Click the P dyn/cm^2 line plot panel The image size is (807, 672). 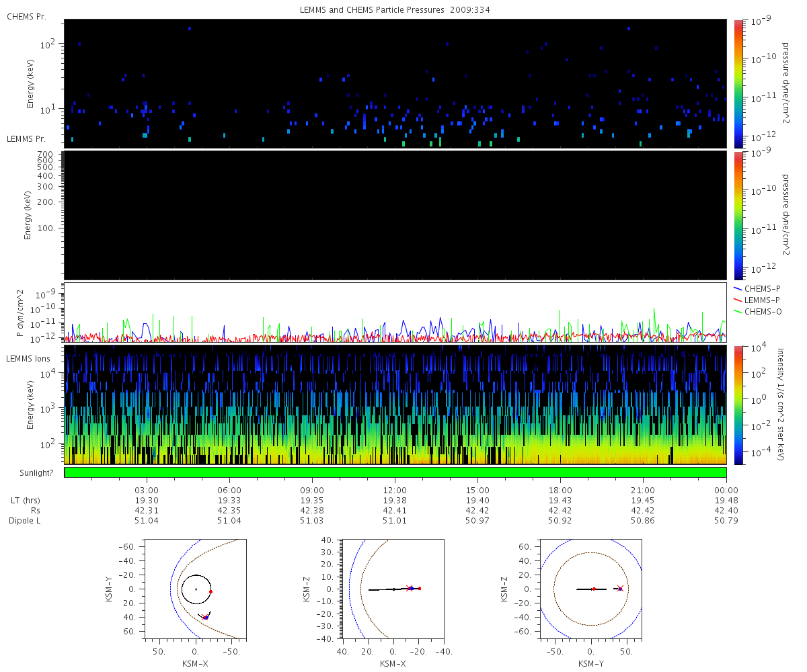395,312
